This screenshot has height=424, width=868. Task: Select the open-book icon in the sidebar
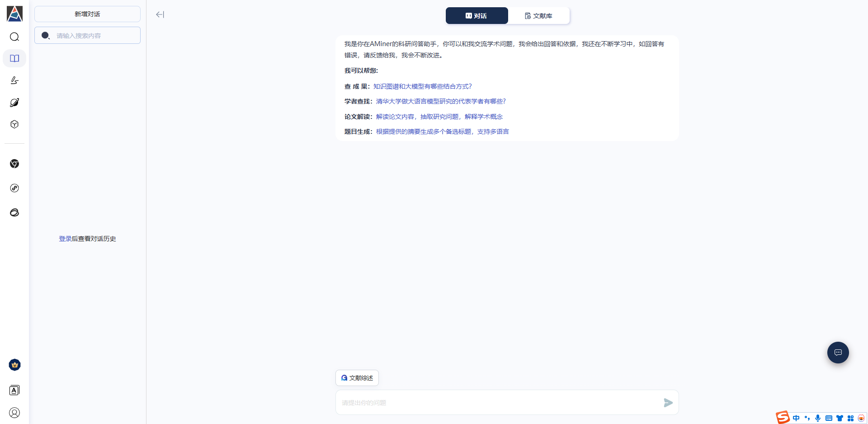(14, 58)
